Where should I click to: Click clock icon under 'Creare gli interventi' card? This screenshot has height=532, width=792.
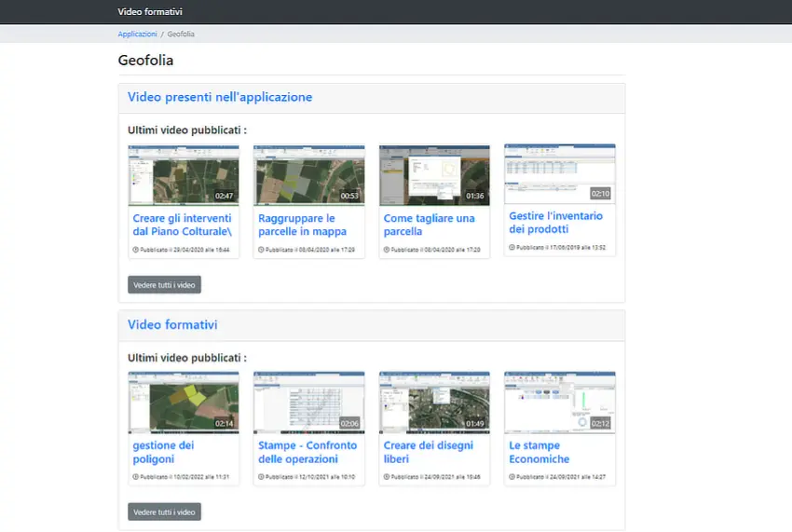135,250
